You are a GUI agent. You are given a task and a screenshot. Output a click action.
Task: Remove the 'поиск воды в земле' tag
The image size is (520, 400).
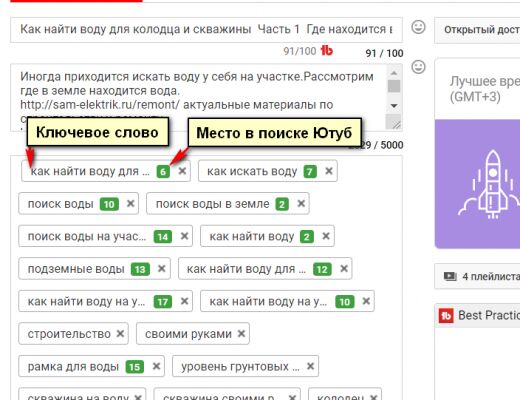click(301, 203)
